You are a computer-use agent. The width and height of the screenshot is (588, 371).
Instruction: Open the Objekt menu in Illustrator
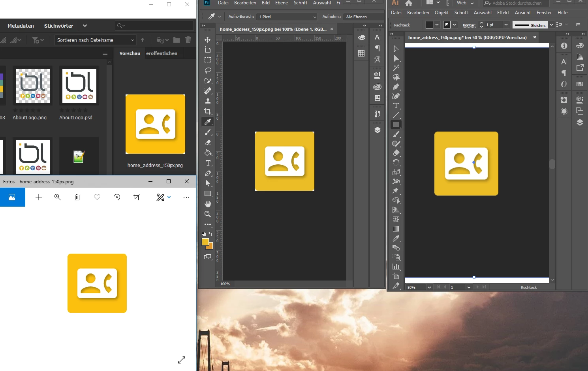441,13
